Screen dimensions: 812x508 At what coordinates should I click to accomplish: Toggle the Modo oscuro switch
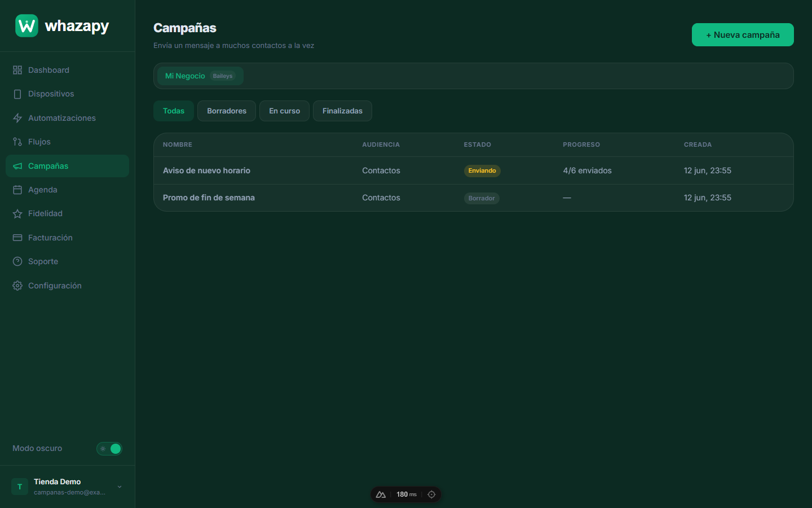tap(109, 449)
